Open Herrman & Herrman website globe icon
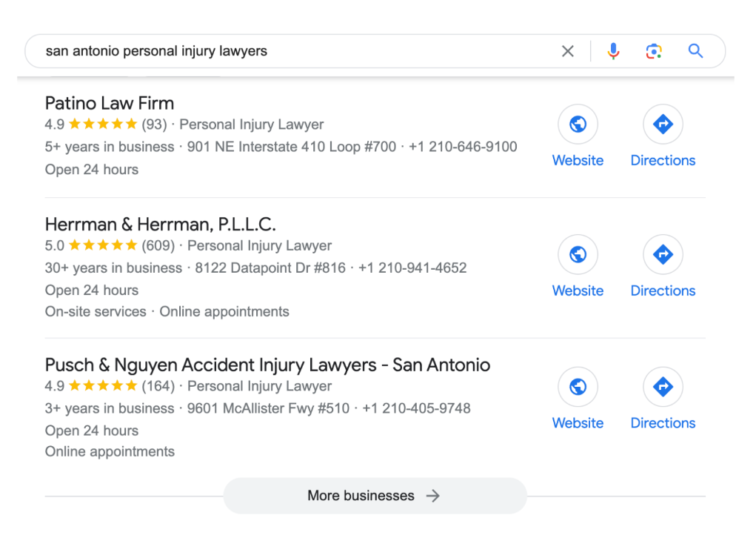This screenshot has width=756, height=538. point(578,254)
